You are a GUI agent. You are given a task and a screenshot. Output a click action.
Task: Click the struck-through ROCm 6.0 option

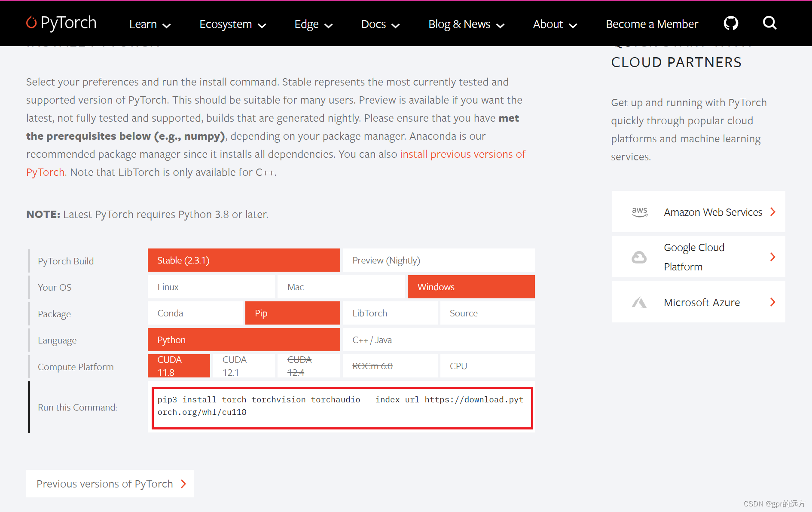pyautogui.click(x=390, y=366)
